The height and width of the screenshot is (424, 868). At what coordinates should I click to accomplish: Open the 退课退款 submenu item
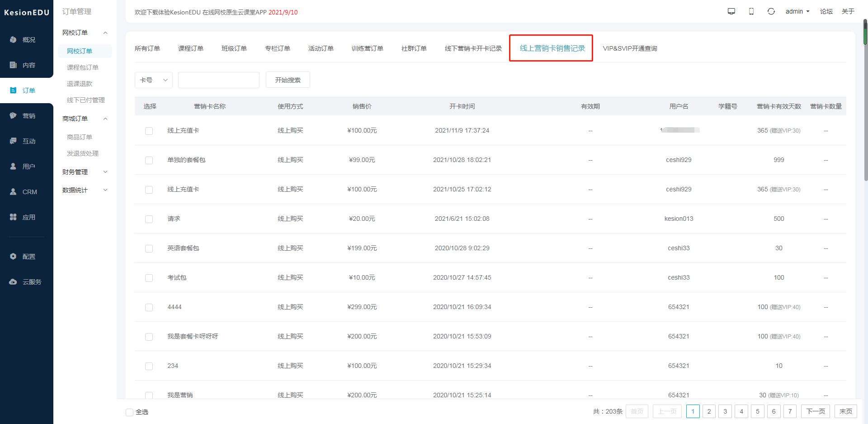click(80, 84)
